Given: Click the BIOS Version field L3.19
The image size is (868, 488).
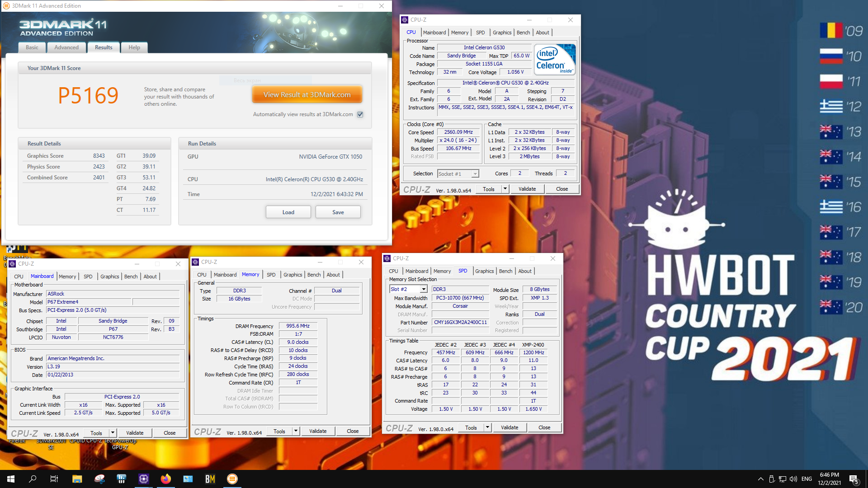Looking at the screenshot, I should [x=113, y=366].
